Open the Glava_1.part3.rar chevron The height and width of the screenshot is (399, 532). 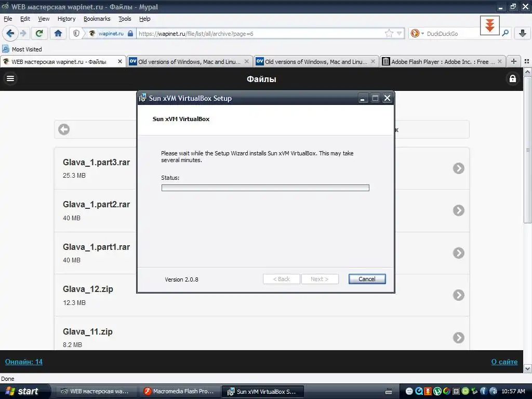pyautogui.click(x=458, y=168)
